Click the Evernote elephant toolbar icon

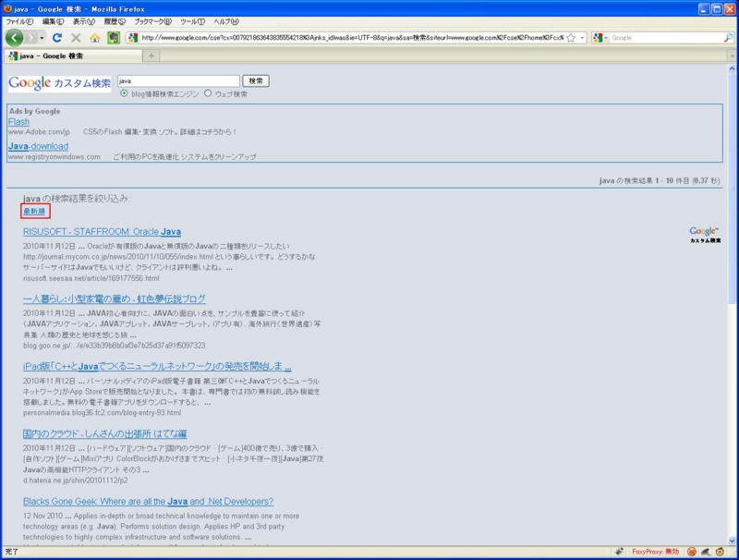[114, 38]
